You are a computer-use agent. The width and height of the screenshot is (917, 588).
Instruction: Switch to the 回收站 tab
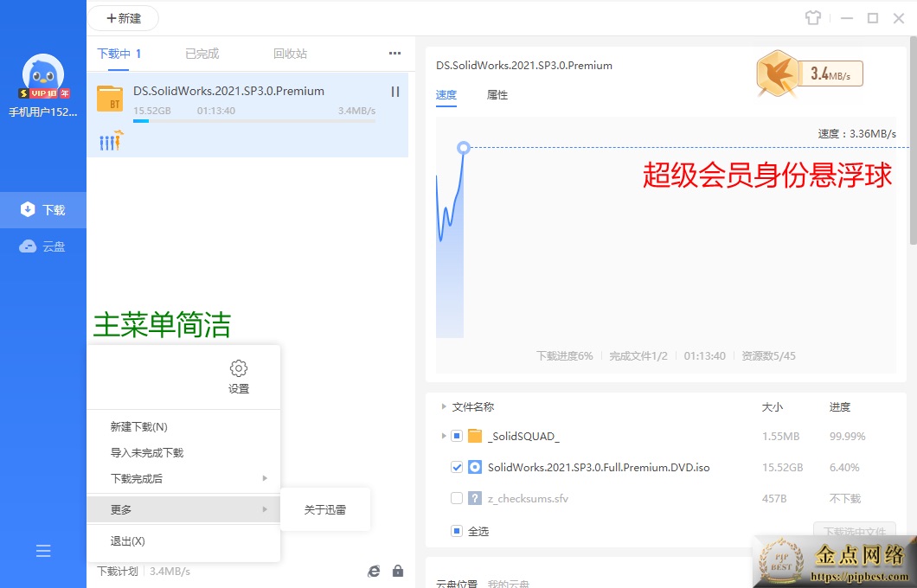pyautogui.click(x=290, y=54)
